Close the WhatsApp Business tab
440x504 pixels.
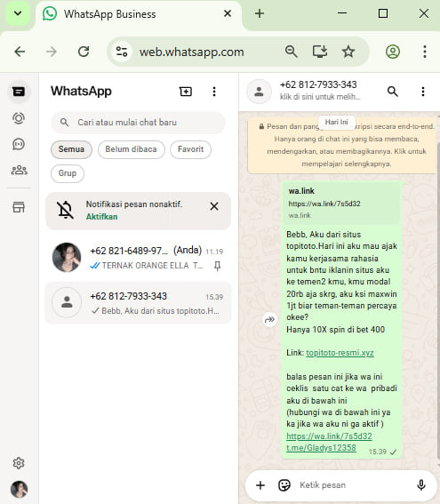228,13
